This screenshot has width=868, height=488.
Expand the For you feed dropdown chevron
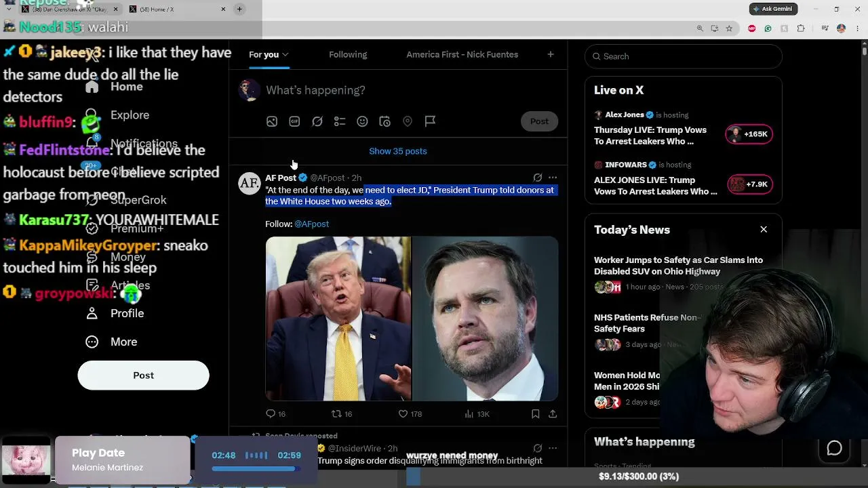click(285, 55)
